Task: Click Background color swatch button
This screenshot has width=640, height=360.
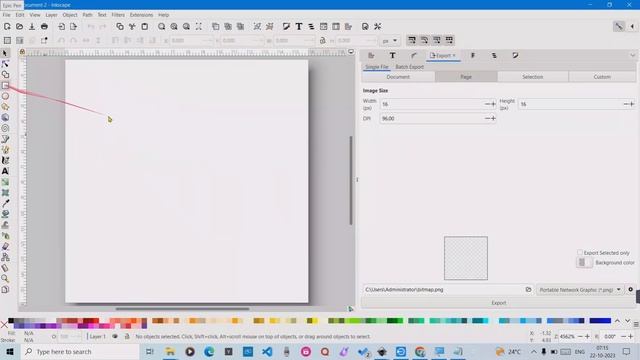Action: tap(584, 262)
